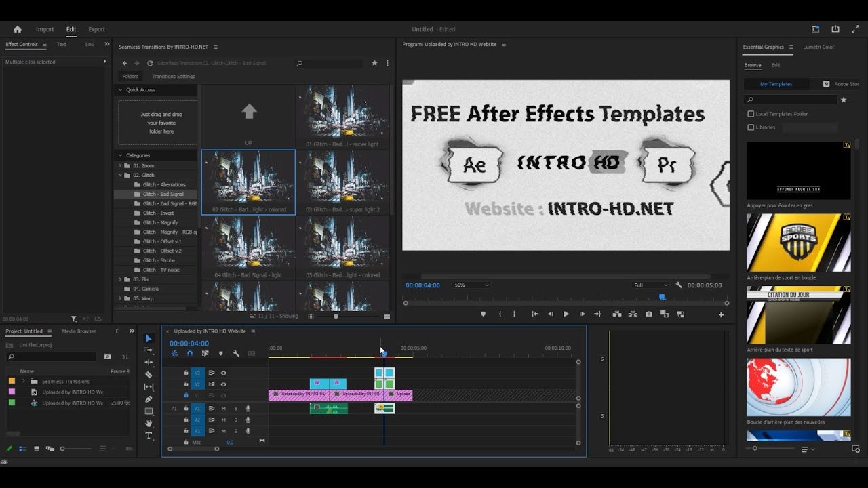Switch to the Lumetri Color tab

(818, 47)
